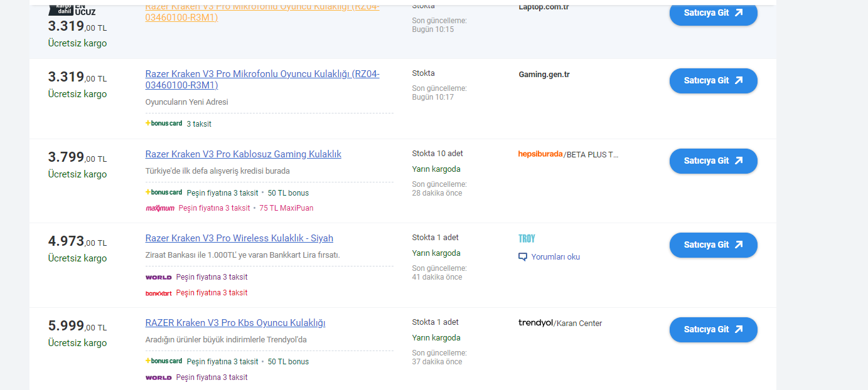The image size is (868, 390).
Task: Click the TROY seller logo
Action: [x=527, y=238]
